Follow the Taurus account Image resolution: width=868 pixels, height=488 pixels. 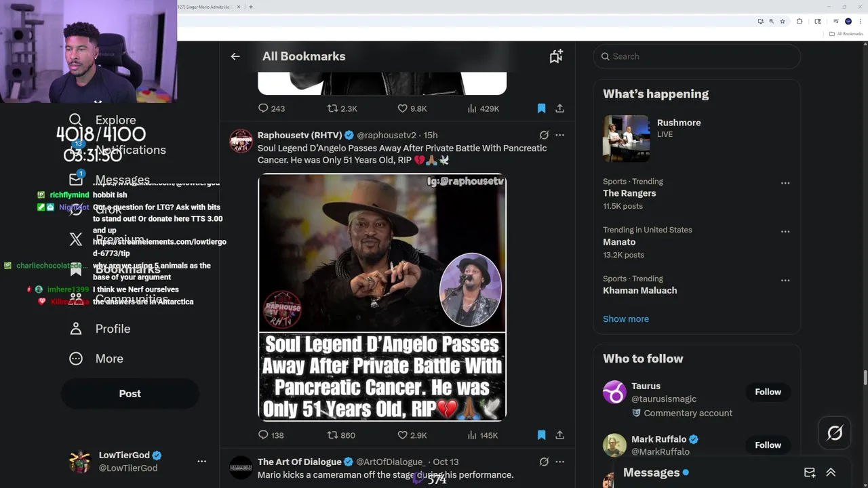(x=768, y=392)
